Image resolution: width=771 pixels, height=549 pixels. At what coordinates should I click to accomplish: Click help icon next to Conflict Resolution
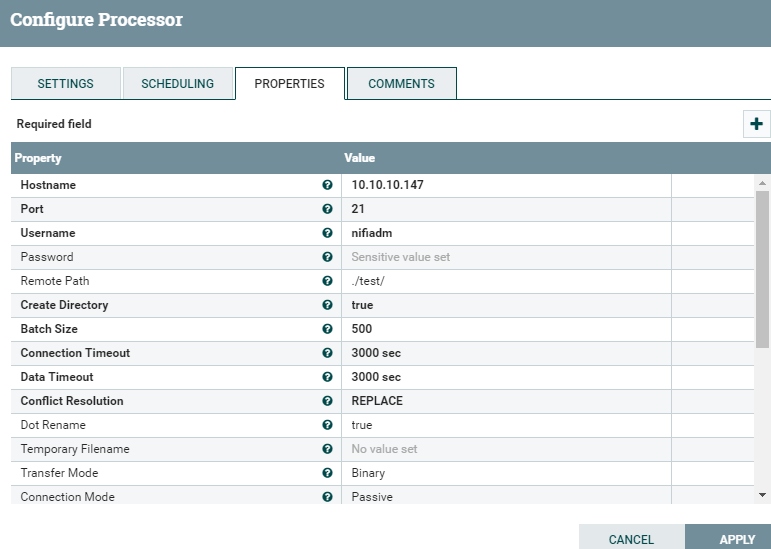click(x=327, y=401)
